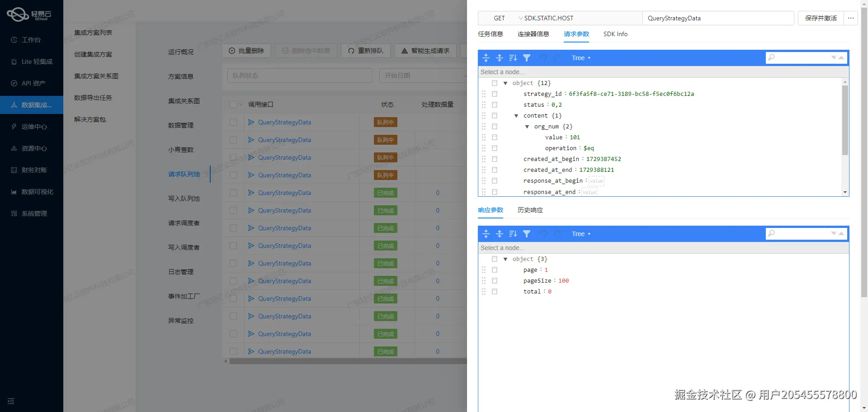Open action menu for created_at_begin node
Screen dimensions: 868x412
[x=495, y=159]
